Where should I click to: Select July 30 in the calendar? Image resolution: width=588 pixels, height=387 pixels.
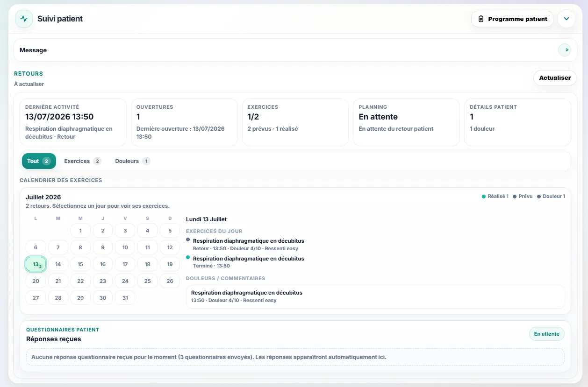point(103,298)
